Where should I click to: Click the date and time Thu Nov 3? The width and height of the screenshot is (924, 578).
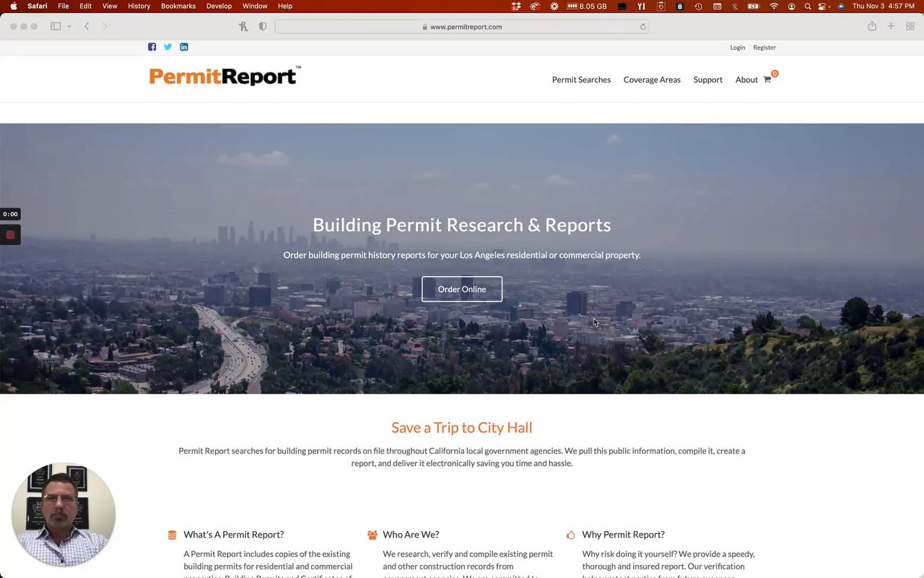884,6
